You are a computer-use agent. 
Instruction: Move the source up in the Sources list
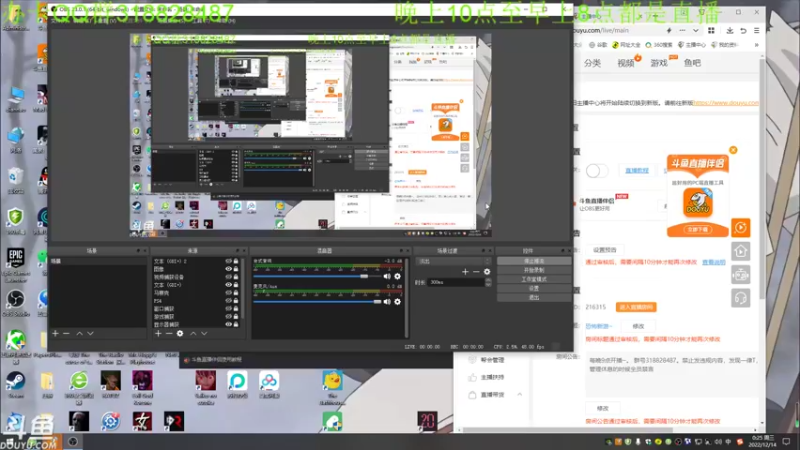click(x=193, y=333)
